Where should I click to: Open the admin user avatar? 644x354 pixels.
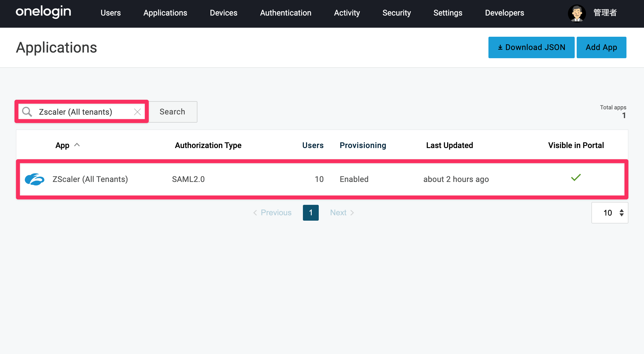coord(577,13)
